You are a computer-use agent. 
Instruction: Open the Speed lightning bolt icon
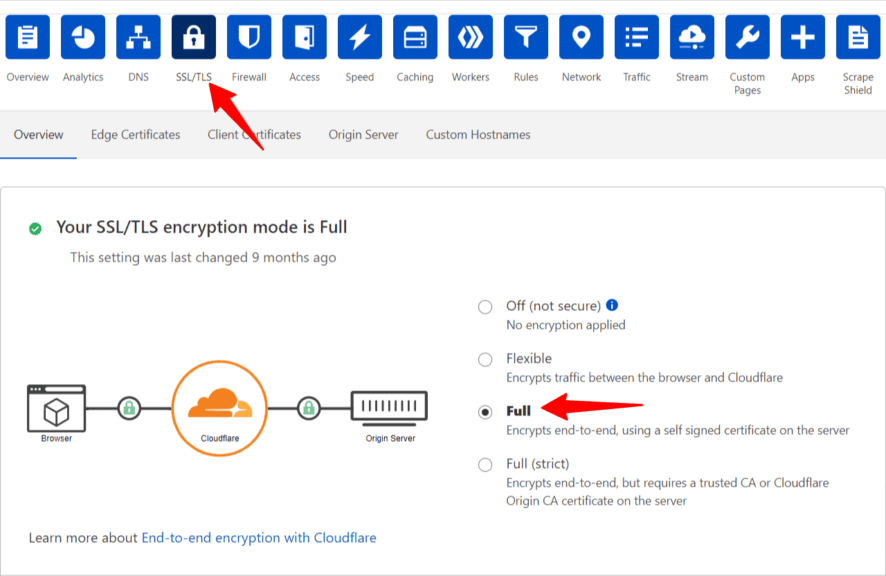pos(360,37)
